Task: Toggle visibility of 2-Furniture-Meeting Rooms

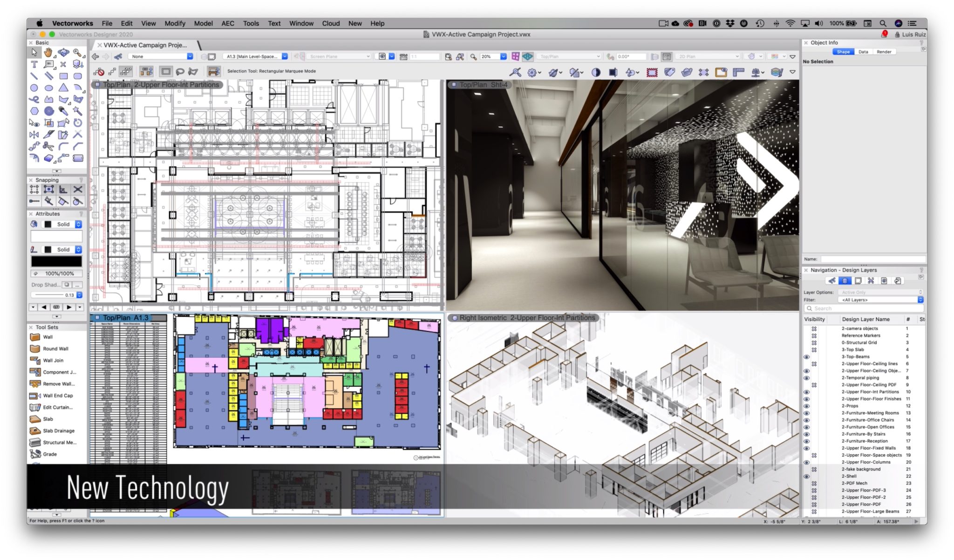Action: coord(808,412)
